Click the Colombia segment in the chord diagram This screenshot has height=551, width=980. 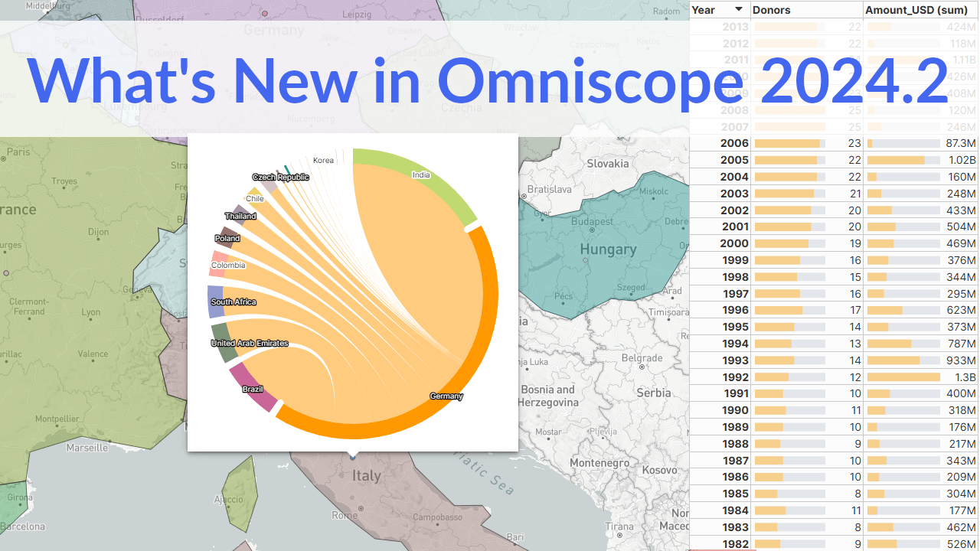click(x=217, y=265)
